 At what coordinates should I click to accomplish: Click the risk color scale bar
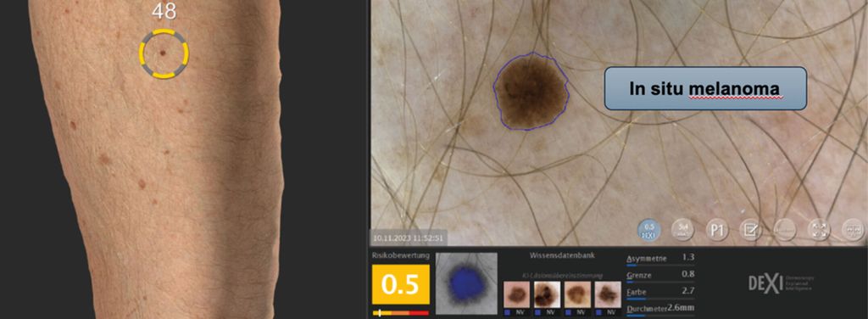click(401, 313)
